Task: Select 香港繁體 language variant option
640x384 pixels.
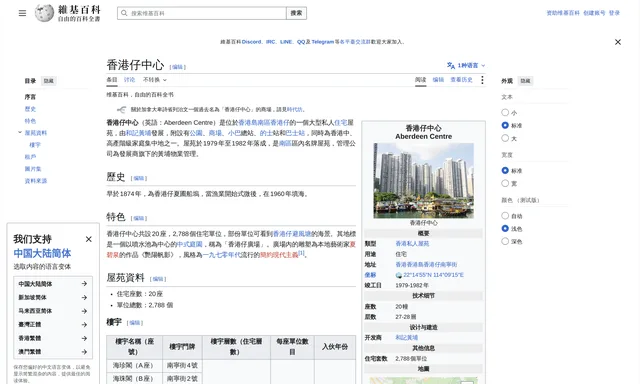Action: (53, 338)
